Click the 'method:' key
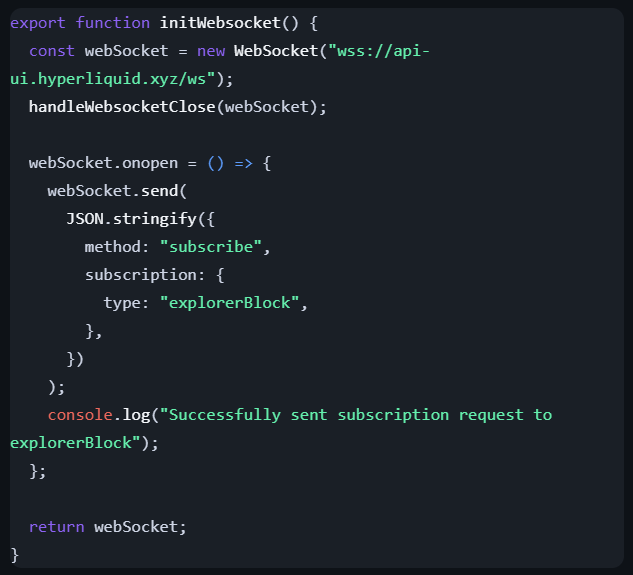Image resolution: width=633 pixels, height=575 pixels. (117, 247)
